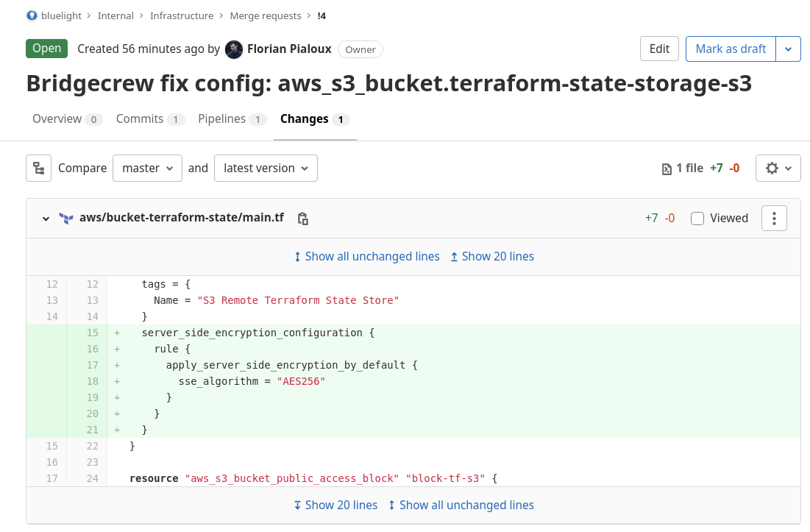Toggle the file tree browser icon
The height and width of the screenshot is (532, 810).
[39, 168]
